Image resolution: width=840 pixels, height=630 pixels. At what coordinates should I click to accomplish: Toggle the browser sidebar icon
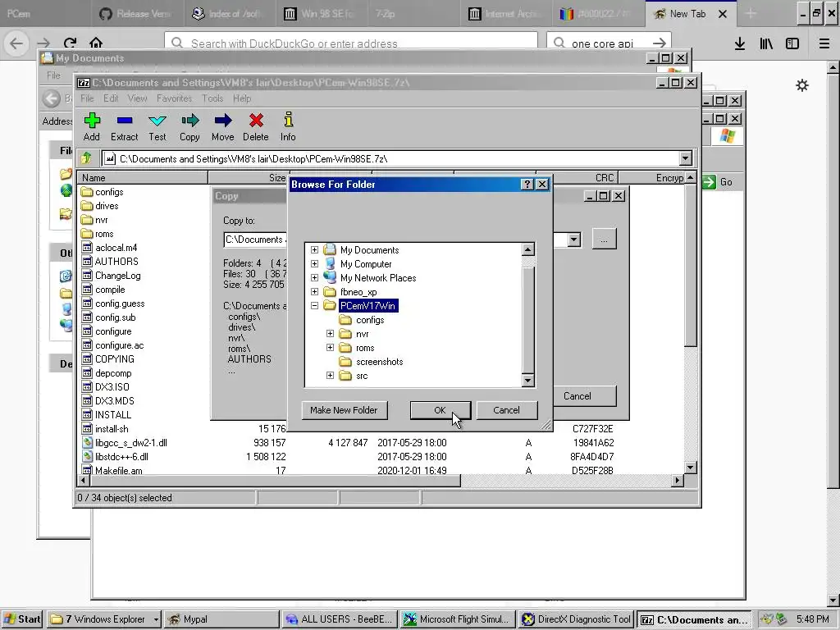point(792,43)
